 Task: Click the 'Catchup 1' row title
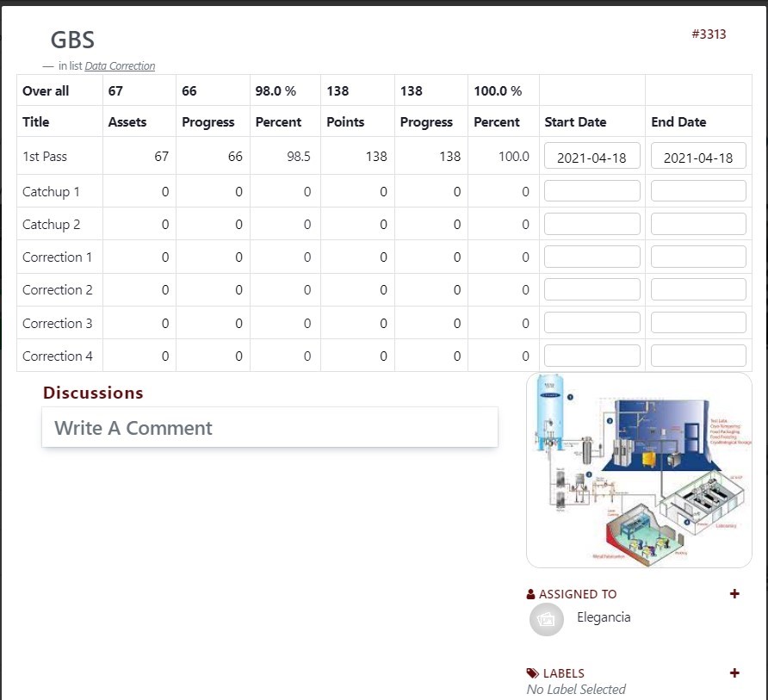(51, 191)
